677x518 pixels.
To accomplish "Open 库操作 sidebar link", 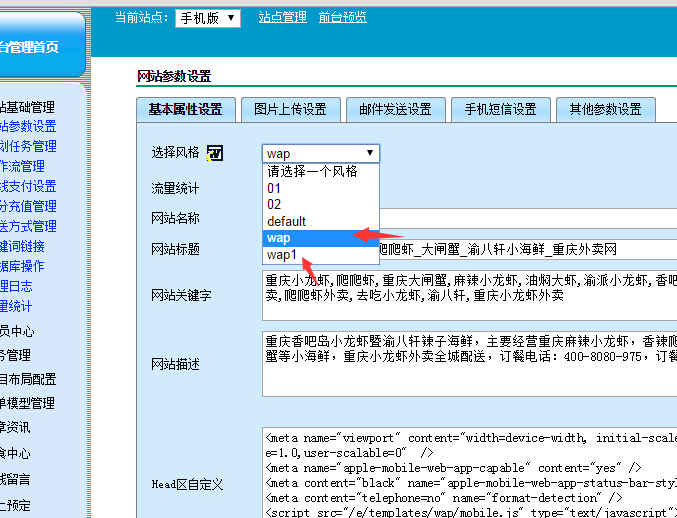I will click(22, 266).
